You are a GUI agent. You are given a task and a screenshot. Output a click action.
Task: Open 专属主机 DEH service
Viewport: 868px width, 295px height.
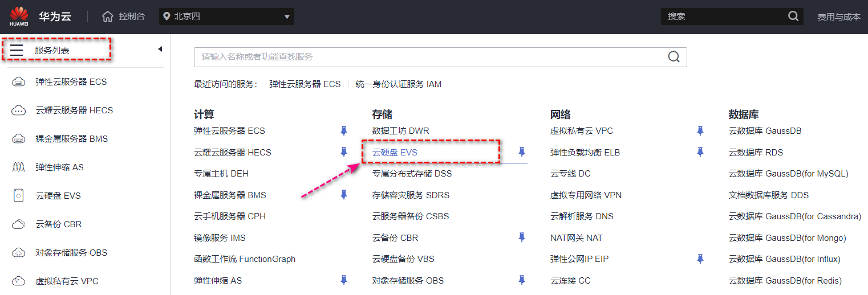coord(221,174)
